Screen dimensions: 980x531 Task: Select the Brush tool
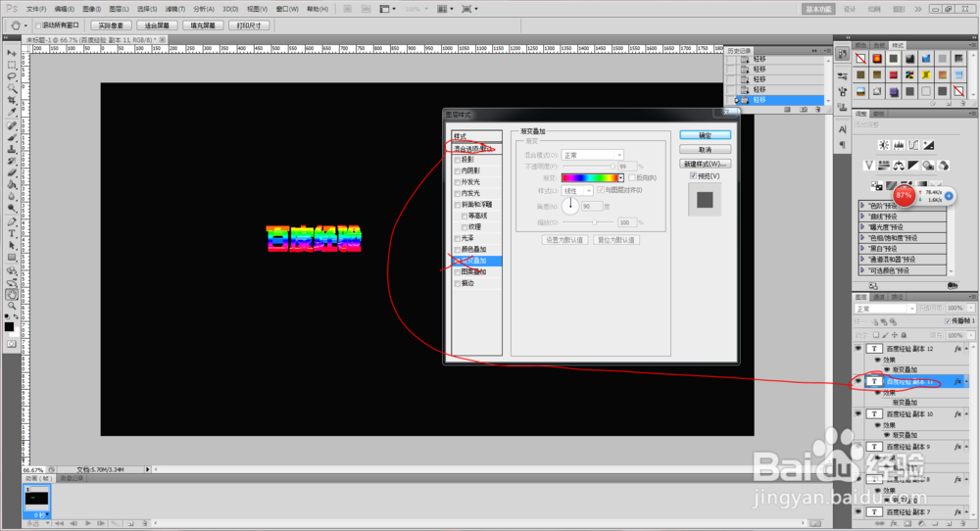(x=12, y=138)
